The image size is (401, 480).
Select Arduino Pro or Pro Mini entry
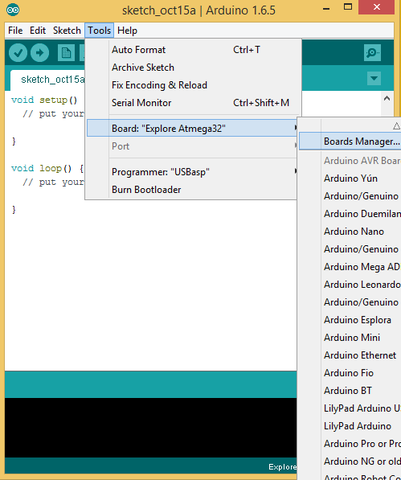click(x=350, y=444)
